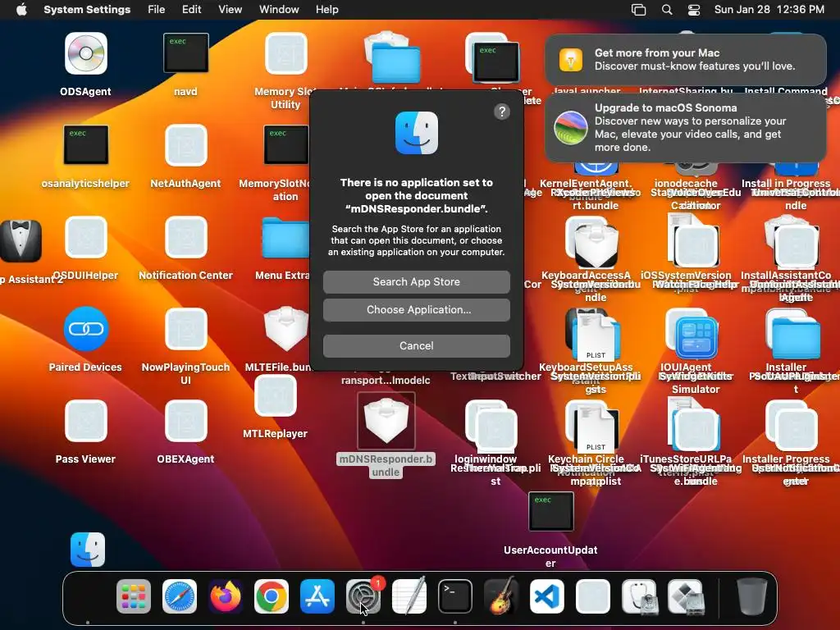840x630 pixels.
Task: Open the System Settings menu
Action: (87, 10)
